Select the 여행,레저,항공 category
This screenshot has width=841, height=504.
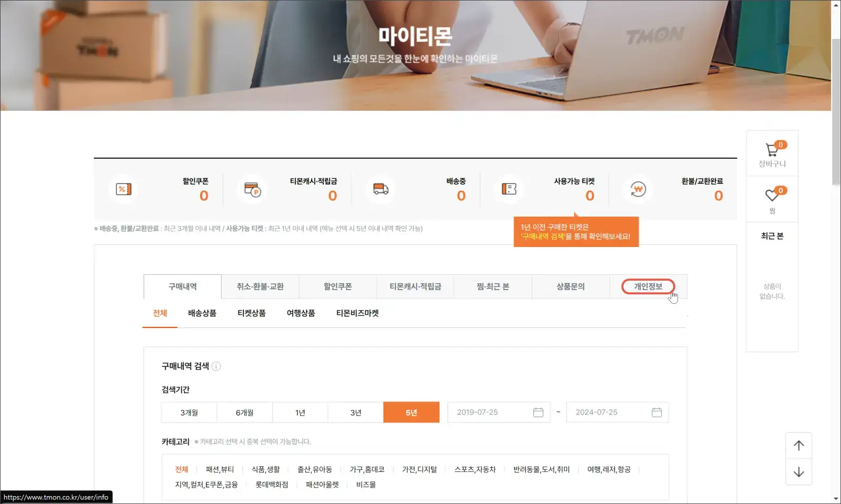(609, 469)
